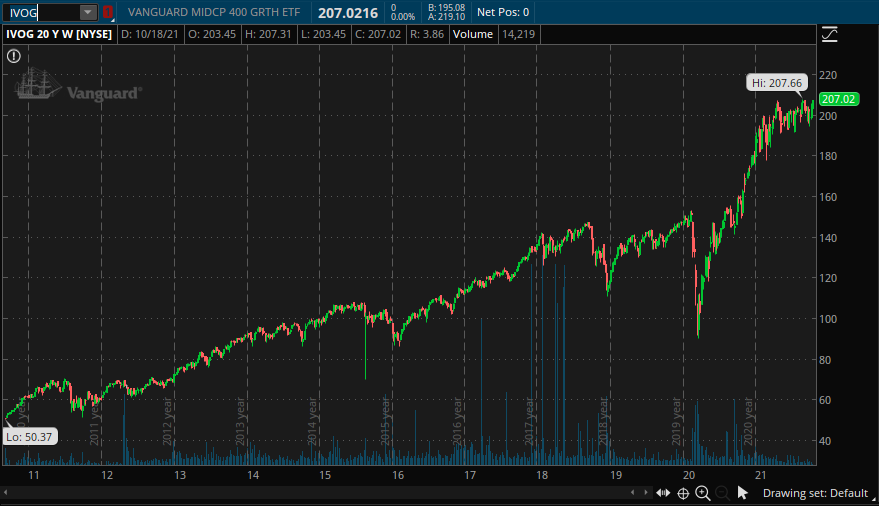Click the 160 price axis label

[x=828, y=197]
